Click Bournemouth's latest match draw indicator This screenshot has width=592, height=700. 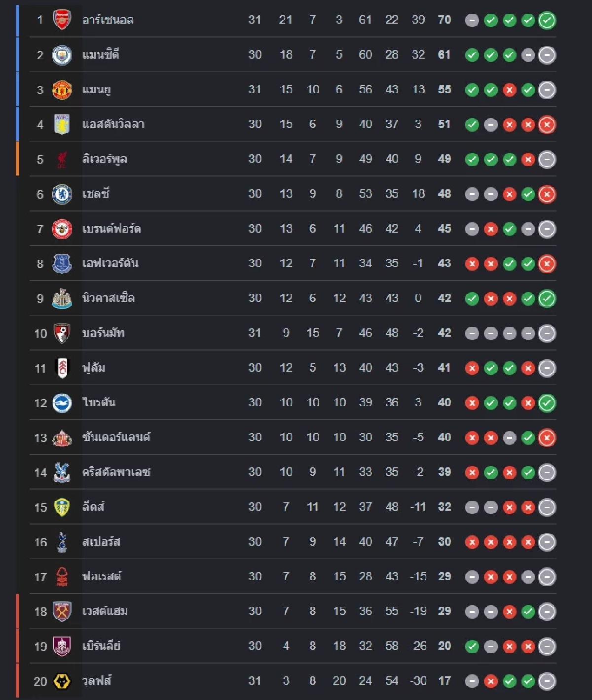[x=547, y=333]
